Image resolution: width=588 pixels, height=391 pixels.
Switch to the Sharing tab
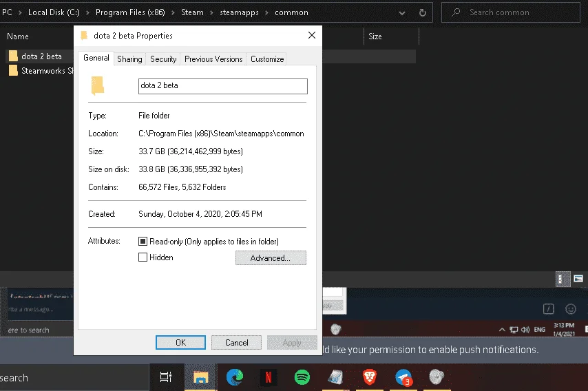pos(129,59)
